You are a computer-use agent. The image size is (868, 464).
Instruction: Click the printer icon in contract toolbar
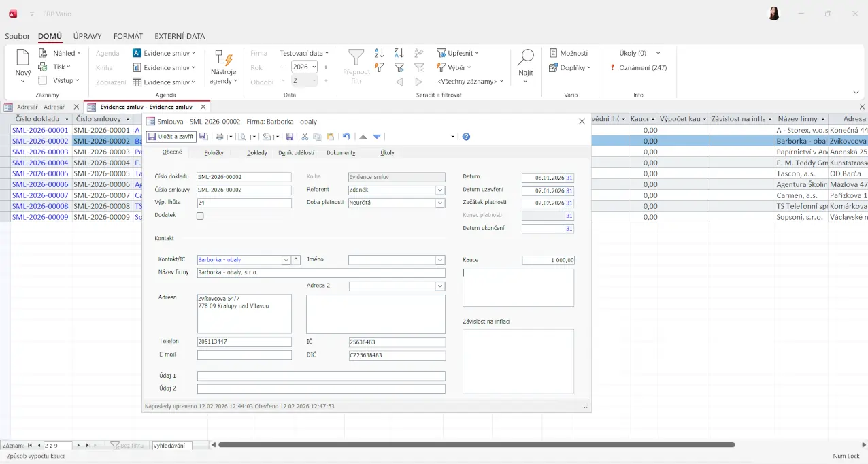tap(220, 137)
